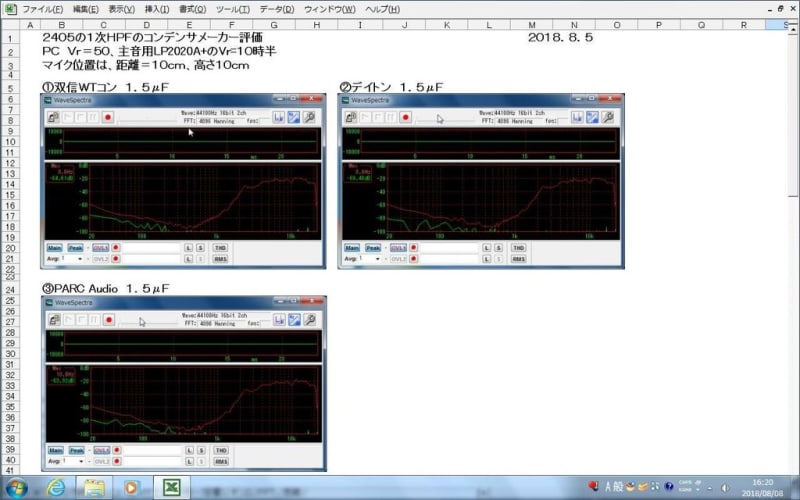The image size is (800, 500).
Task: Select the row 24 header
Action: 10,290
